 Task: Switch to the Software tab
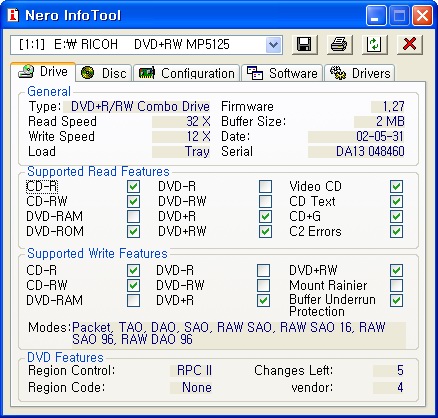point(282,73)
